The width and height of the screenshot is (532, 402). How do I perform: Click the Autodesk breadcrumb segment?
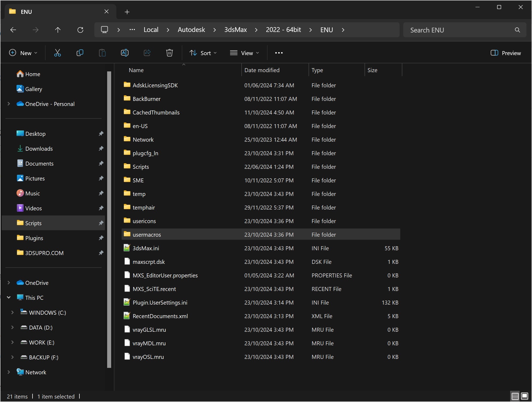191,30
